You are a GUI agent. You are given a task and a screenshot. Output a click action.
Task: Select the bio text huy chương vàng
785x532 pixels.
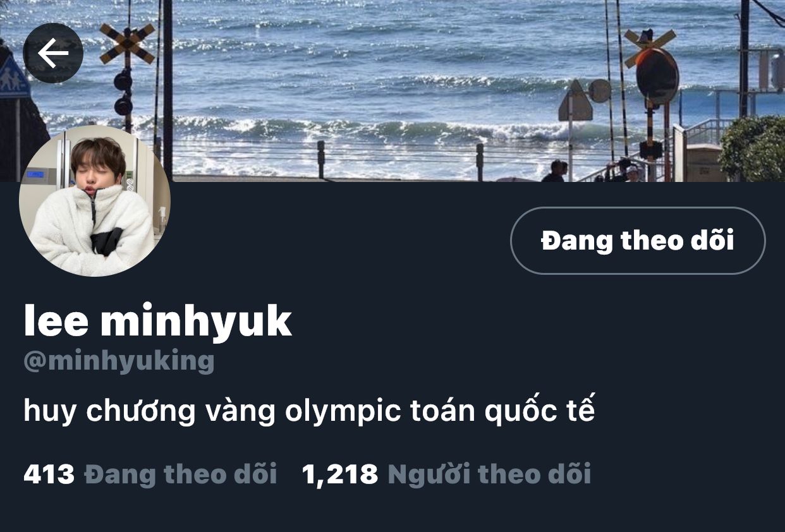pyautogui.click(x=150, y=412)
